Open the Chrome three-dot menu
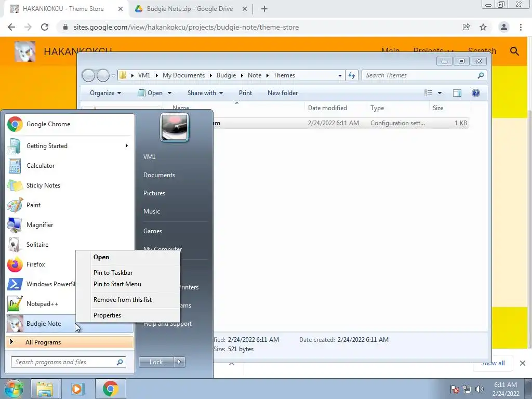 521,27
